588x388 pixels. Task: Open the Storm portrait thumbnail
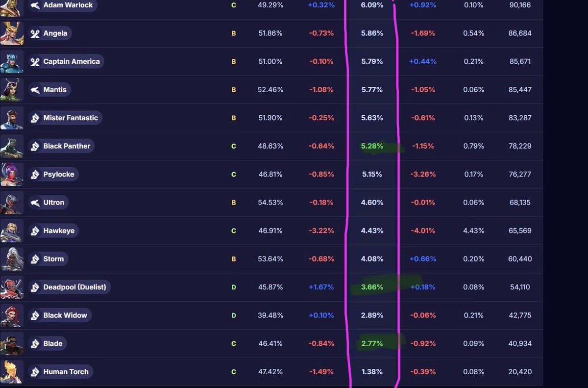click(x=12, y=259)
